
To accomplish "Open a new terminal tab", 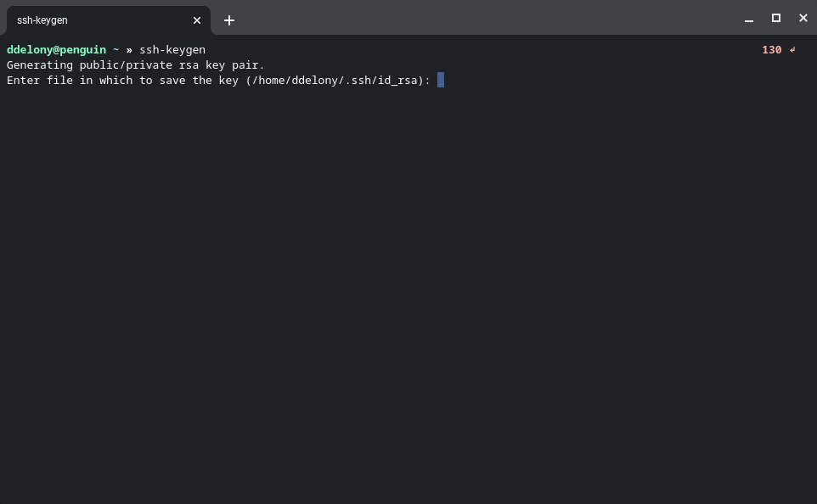I will coord(229,20).
